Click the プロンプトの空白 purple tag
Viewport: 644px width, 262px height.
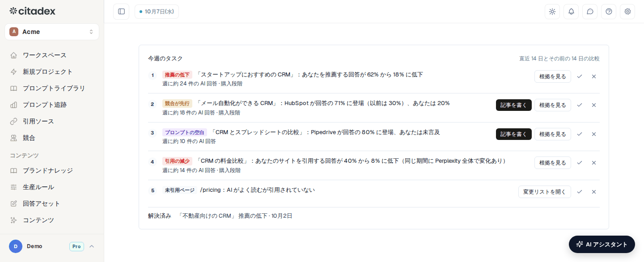pos(185,132)
